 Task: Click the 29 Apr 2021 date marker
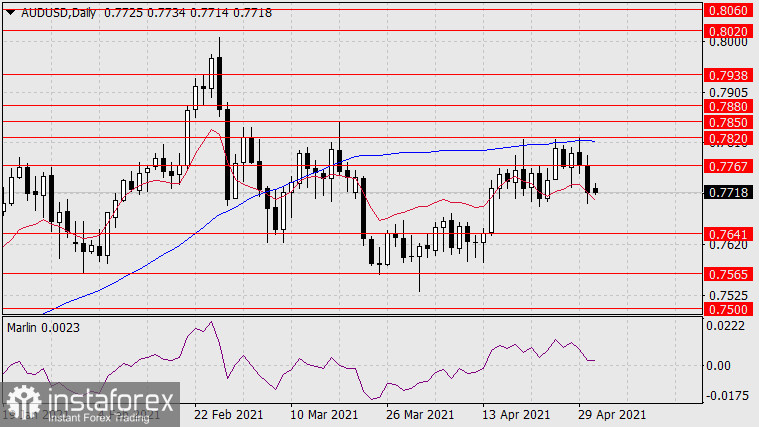coord(614,414)
